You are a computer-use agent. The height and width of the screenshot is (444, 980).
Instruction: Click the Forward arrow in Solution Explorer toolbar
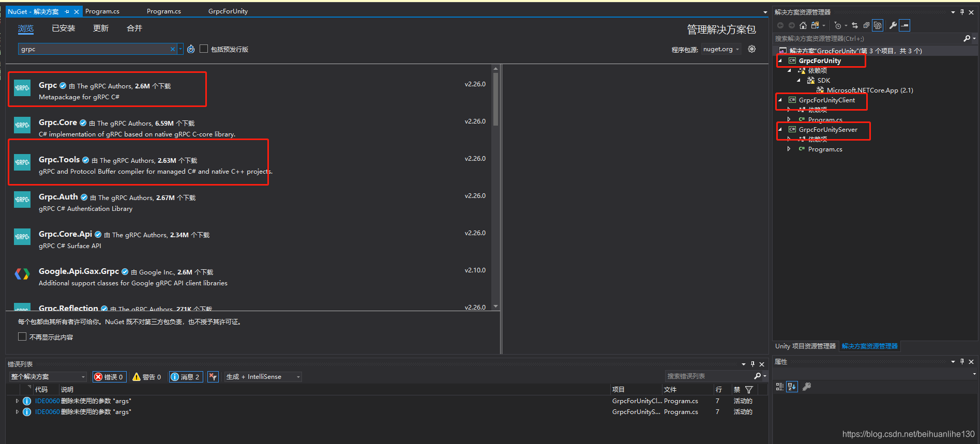pos(792,25)
